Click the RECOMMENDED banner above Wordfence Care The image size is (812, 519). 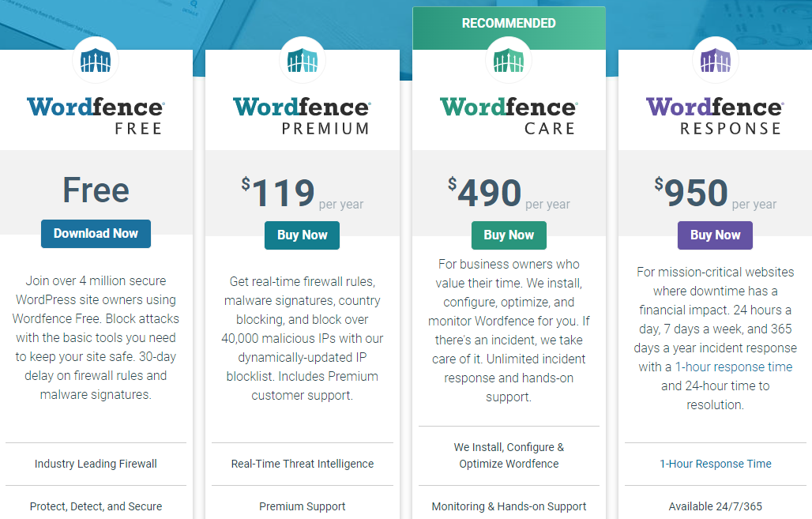coord(509,23)
